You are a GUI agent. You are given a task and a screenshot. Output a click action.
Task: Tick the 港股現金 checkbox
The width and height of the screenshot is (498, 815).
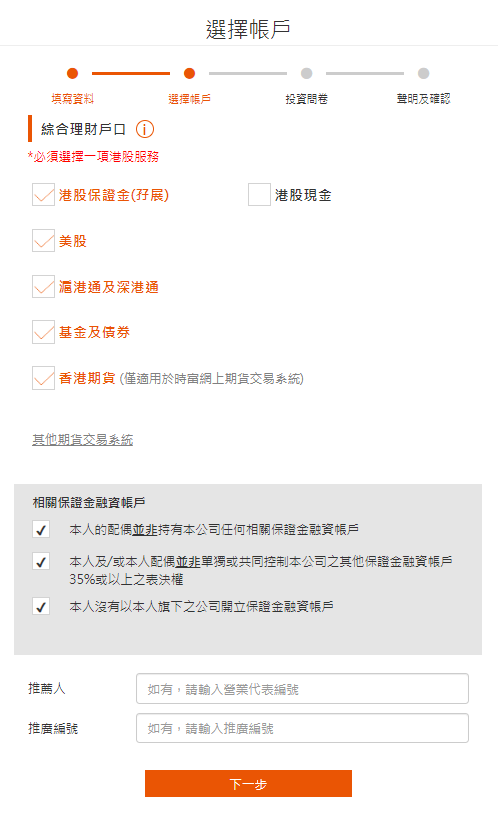coord(259,195)
